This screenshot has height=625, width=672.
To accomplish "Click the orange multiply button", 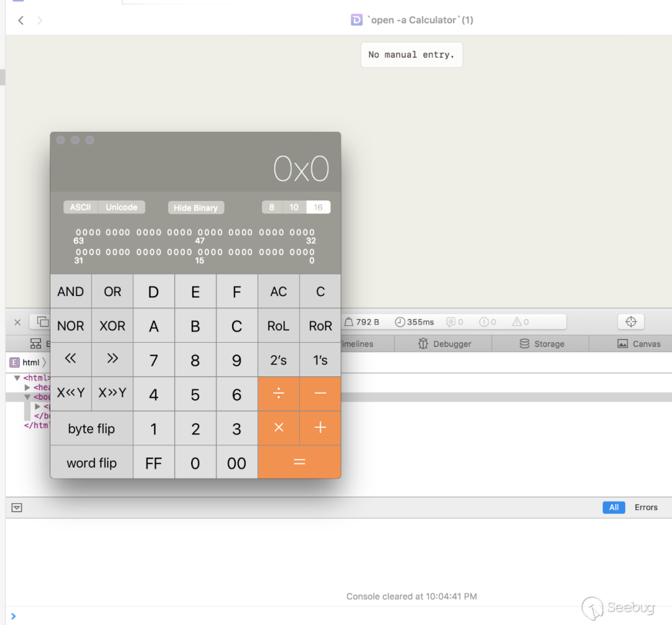I will [x=279, y=428].
